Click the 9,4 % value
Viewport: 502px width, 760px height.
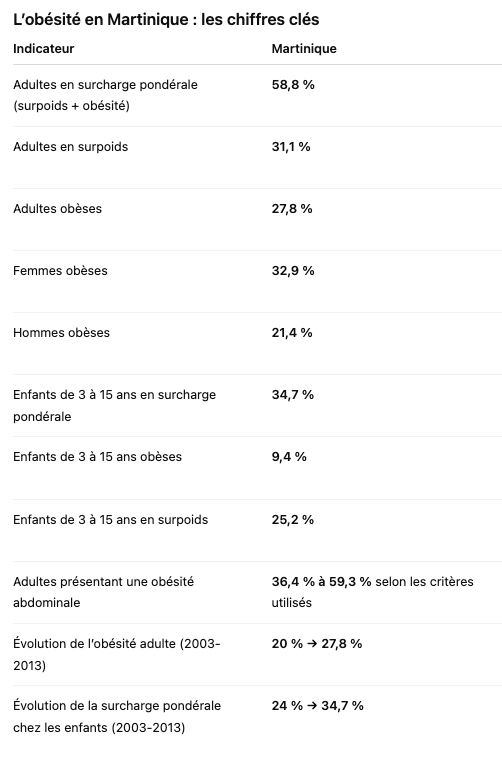pos(289,457)
